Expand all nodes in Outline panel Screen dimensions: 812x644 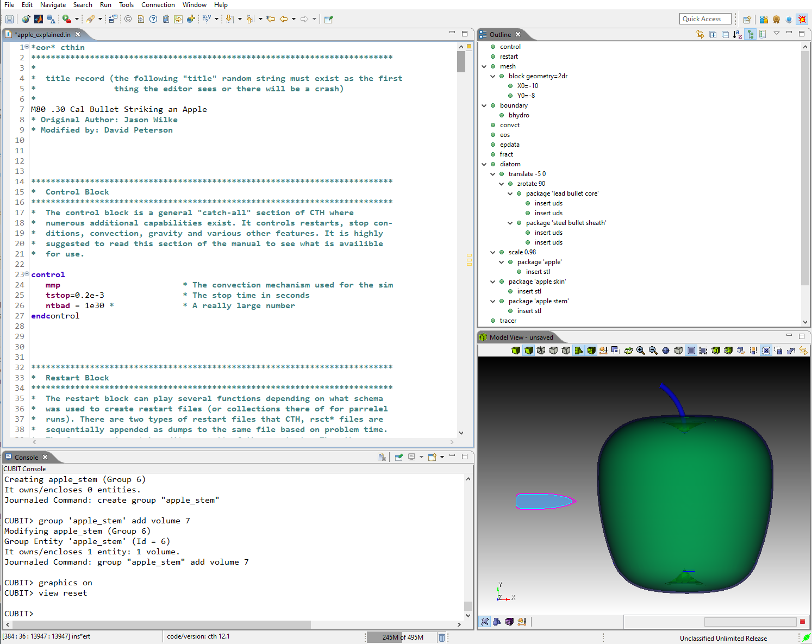point(713,34)
